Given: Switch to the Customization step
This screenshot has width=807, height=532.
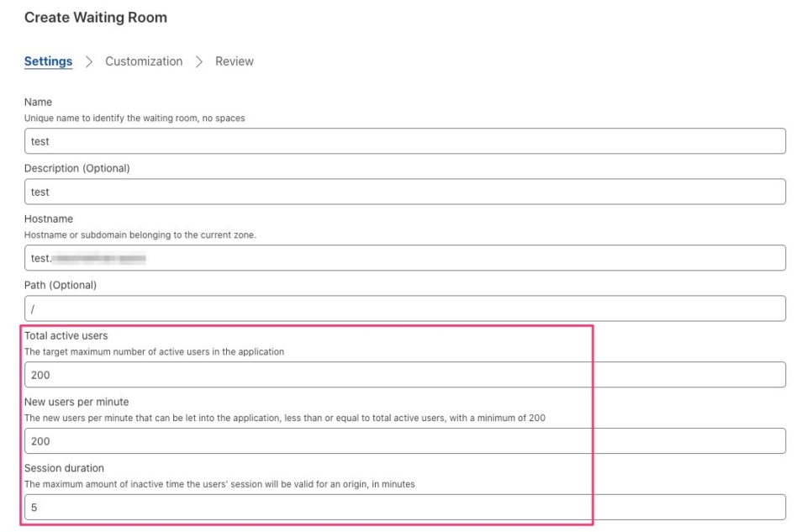Looking at the screenshot, I should [x=144, y=61].
